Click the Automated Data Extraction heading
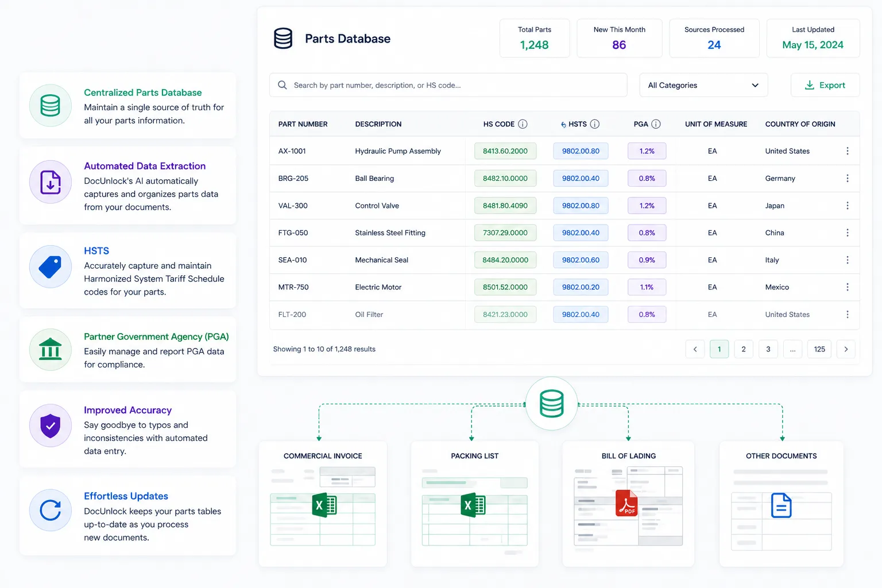Screen dimensions: 882x588 pyautogui.click(x=145, y=166)
